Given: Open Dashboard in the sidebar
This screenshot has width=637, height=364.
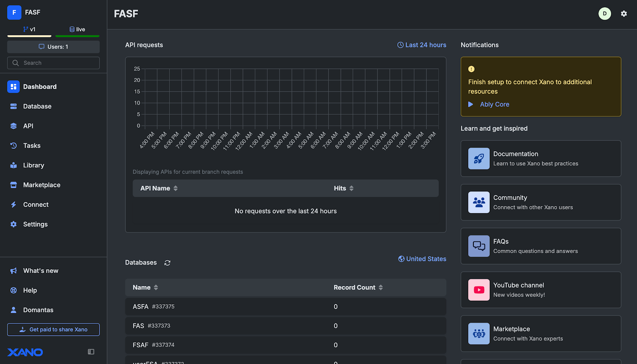Looking at the screenshot, I should 53,87.
